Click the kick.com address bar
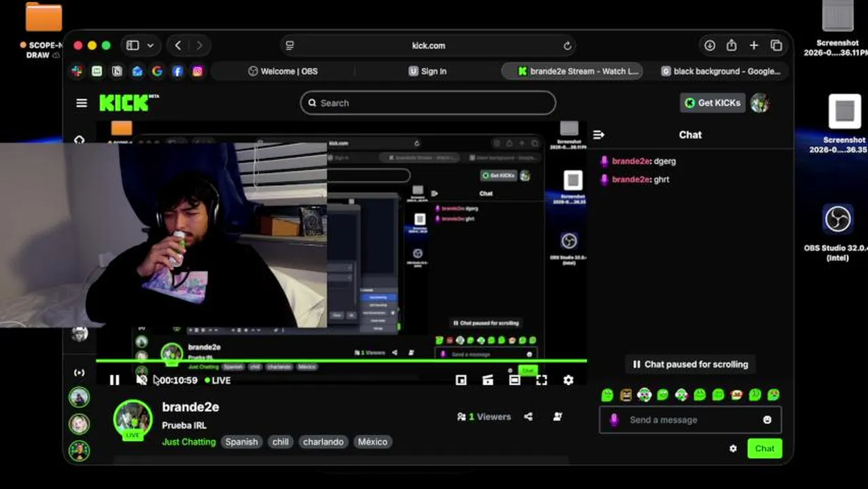 tap(429, 46)
